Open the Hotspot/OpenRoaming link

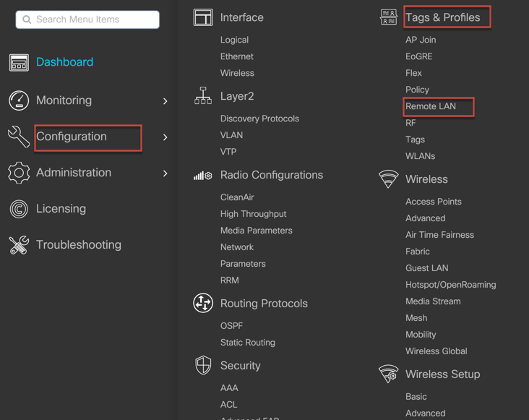pyautogui.click(x=451, y=284)
